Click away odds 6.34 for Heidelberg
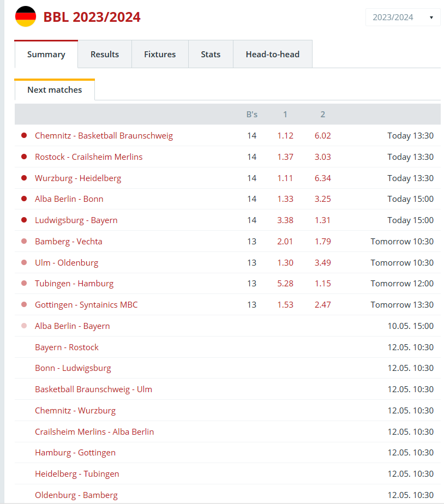The image size is (444, 504). click(x=322, y=178)
